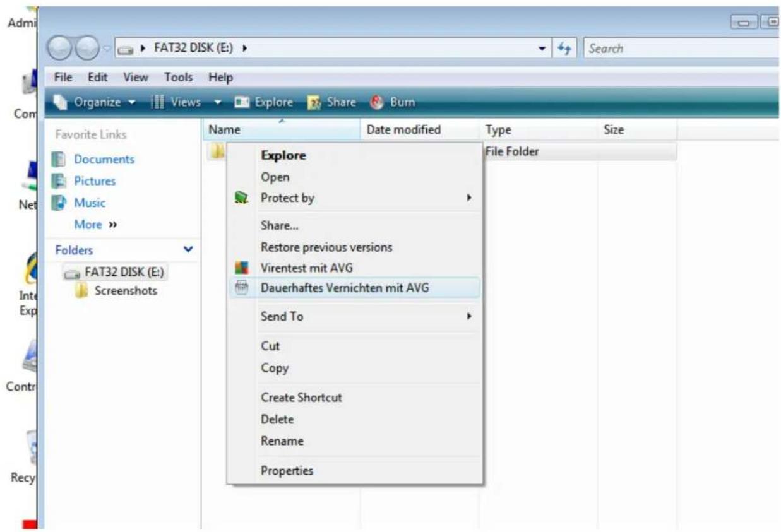Open the Views dropdown arrow
The height and width of the screenshot is (532, 781).
point(218,102)
